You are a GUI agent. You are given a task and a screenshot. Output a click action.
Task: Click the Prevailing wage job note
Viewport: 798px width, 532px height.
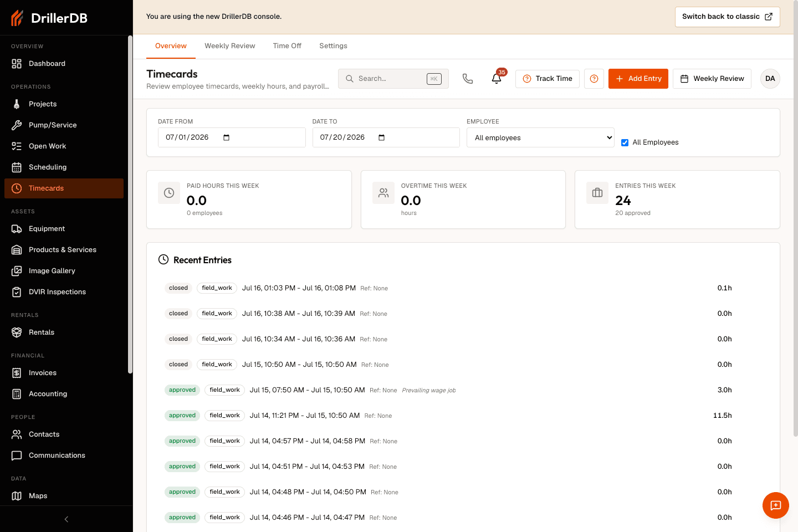429,391
